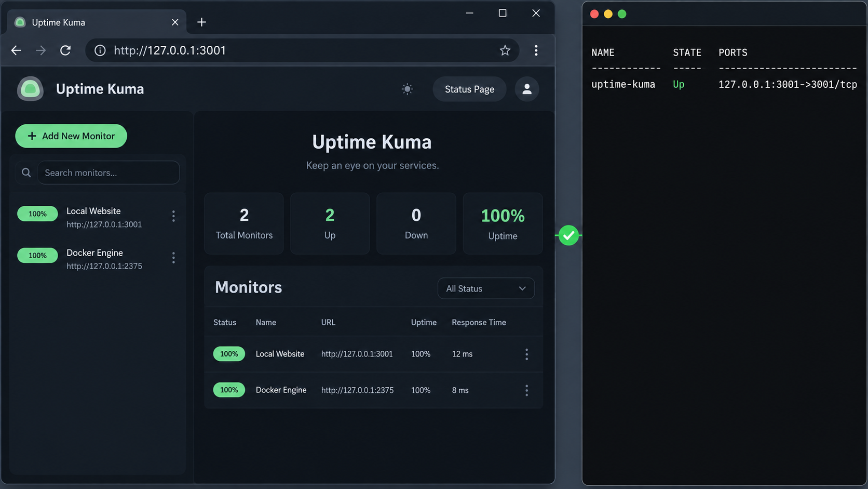Click uptime-kuma container name in terminal
This screenshot has width=868, height=489.
point(623,84)
